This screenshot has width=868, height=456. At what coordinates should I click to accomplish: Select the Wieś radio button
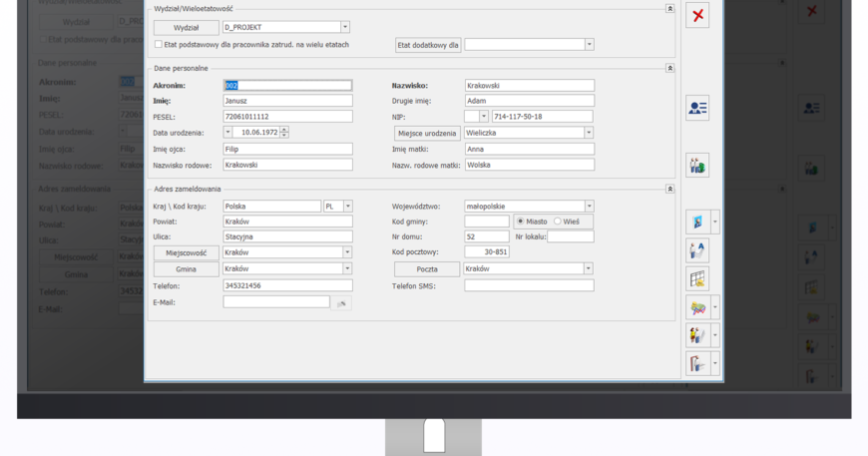[558, 222]
